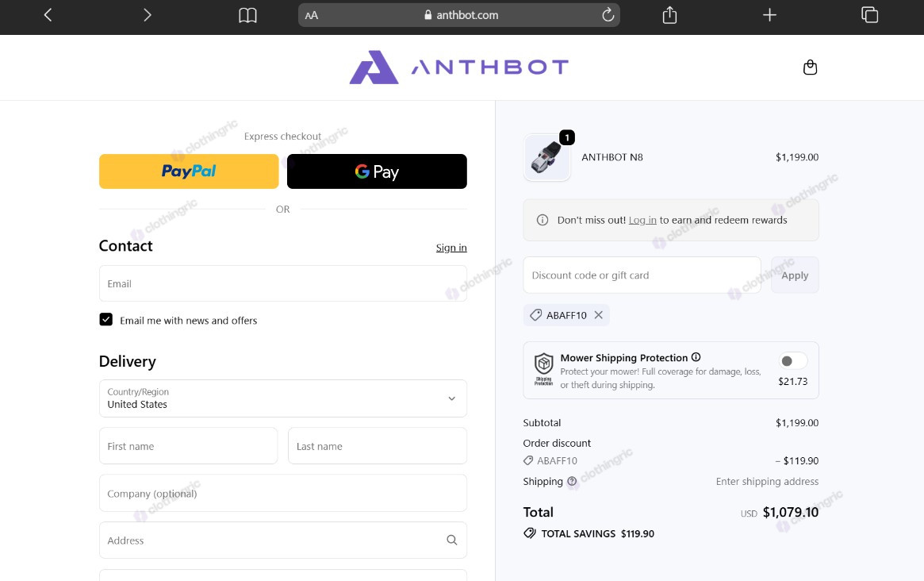924x581 pixels.
Task: Go forward with the browser forward arrow
Action: point(148,15)
